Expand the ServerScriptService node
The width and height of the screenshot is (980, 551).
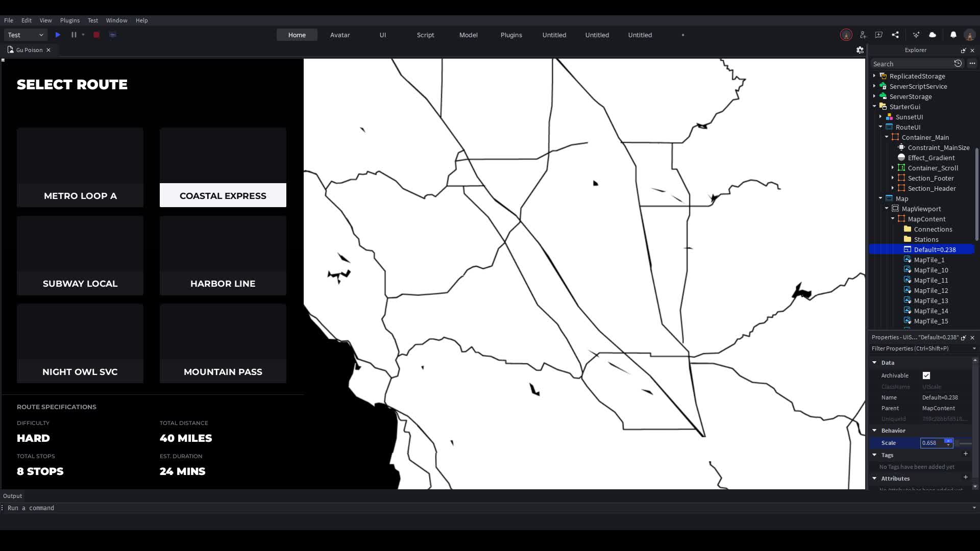(874, 86)
